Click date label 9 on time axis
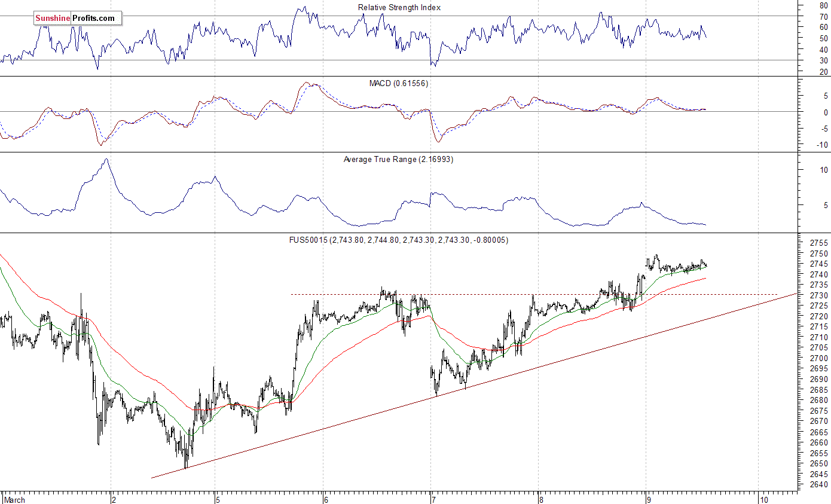Image resolution: width=831 pixels, height=504 pixels. 649,499
